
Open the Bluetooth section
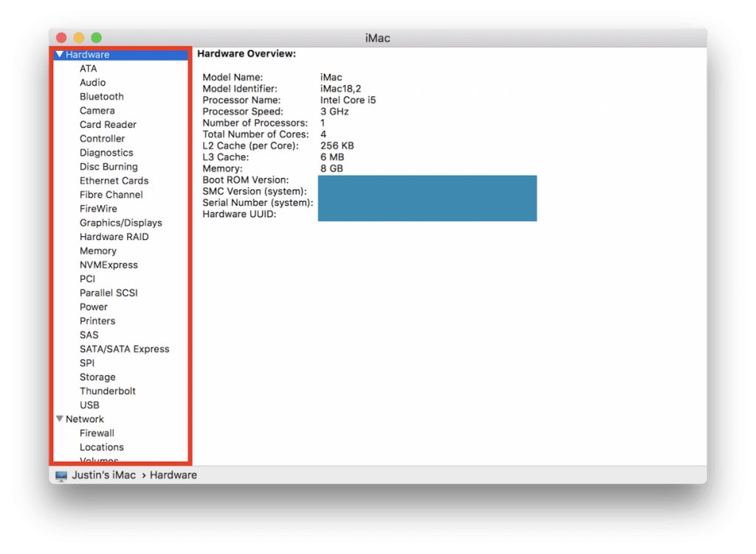click(102, 97)
